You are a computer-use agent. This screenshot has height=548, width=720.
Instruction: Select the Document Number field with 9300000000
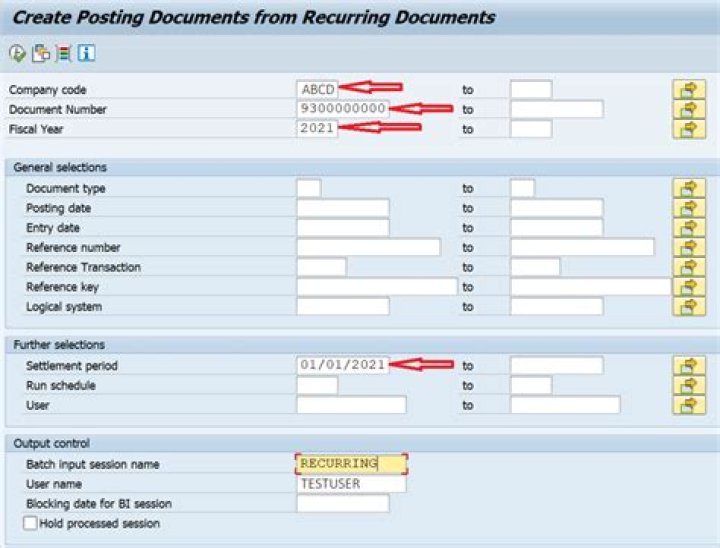[342, 109]
